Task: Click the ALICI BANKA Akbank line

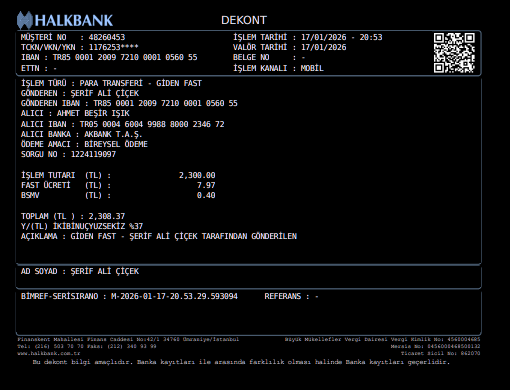Action: 82,134
